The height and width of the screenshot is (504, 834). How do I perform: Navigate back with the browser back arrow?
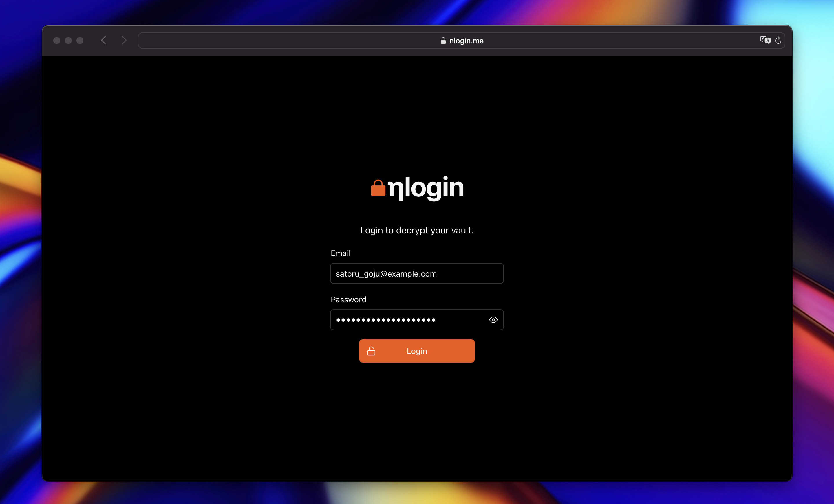point(104,40)
